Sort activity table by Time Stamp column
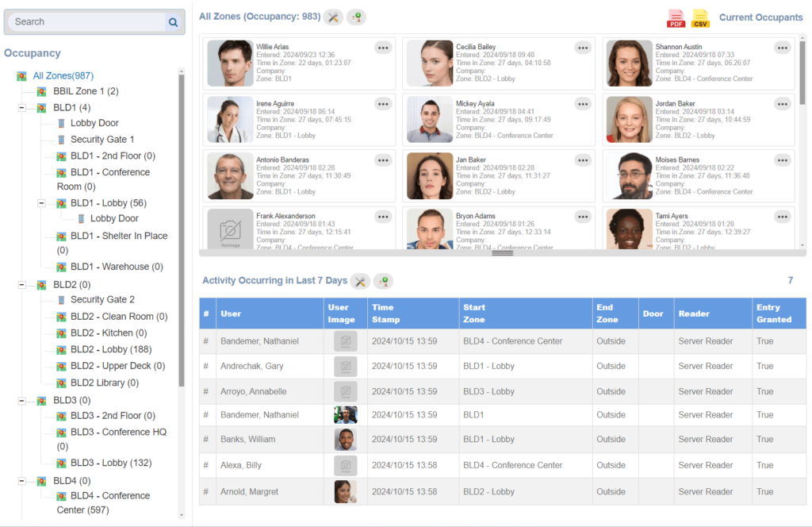The image size is (812, 527). pos(383,313)
